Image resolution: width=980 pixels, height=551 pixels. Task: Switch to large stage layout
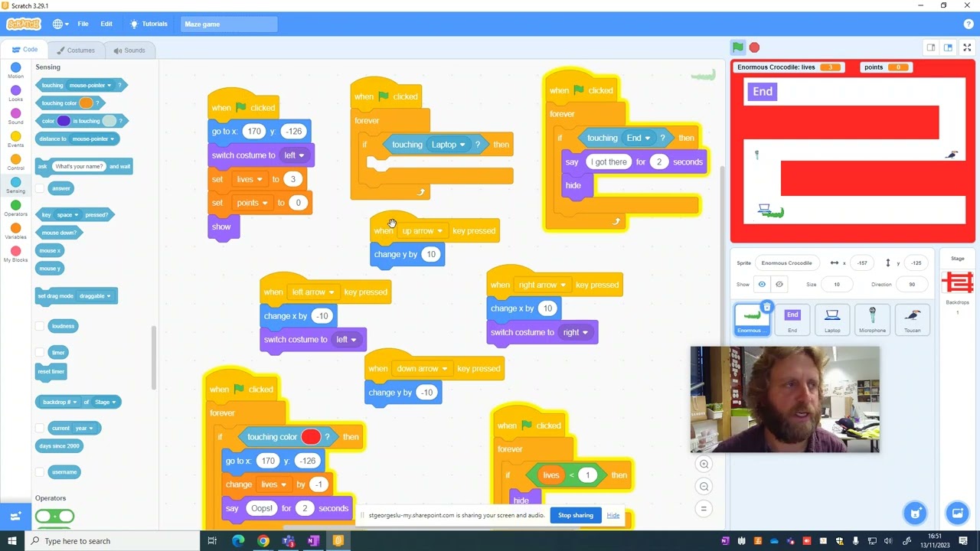click(948, 47)
